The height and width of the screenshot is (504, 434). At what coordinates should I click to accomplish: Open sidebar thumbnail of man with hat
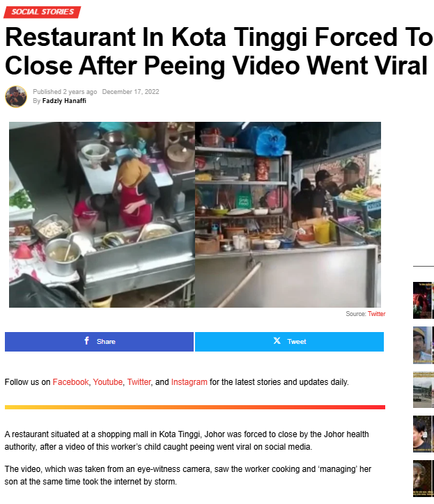coord(424,345)
